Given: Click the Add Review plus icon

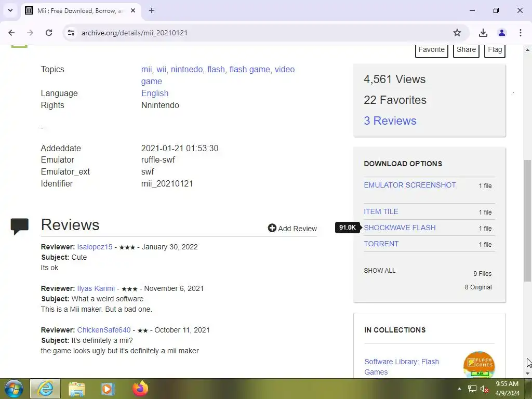Looking at the screenshot, I should click(272, 228).
